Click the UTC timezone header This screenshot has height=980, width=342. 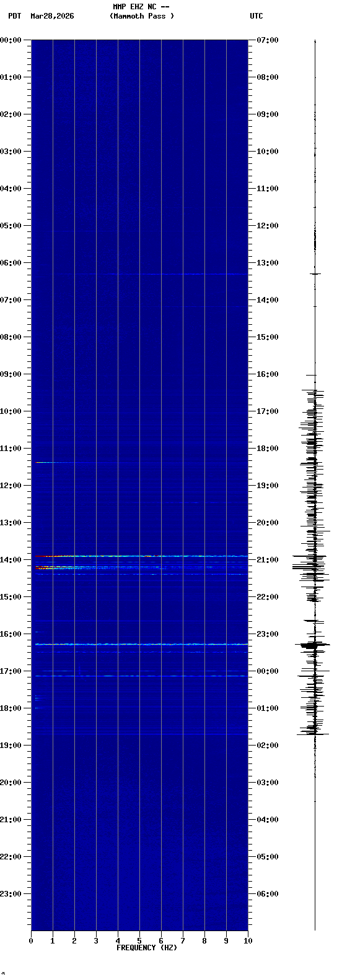point(256,16)
